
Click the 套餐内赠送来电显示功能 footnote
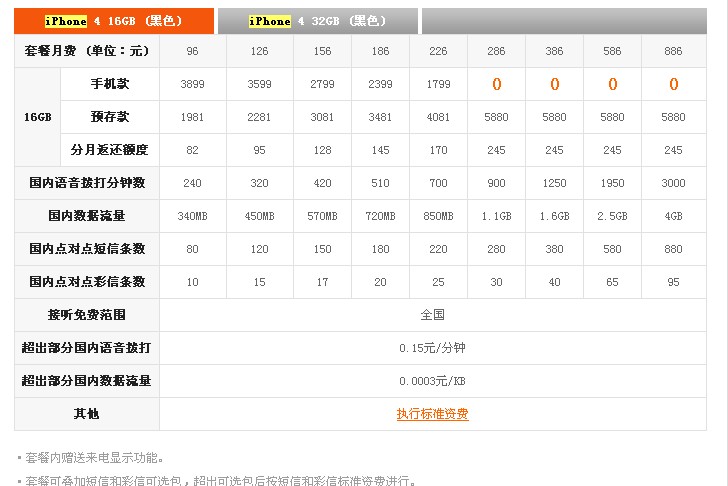point(94,458)
